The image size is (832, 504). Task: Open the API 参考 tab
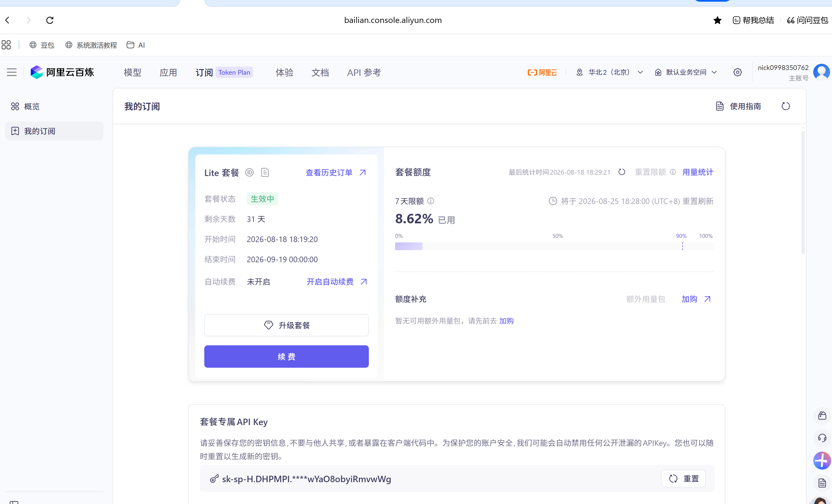click(x=364, y=72)
